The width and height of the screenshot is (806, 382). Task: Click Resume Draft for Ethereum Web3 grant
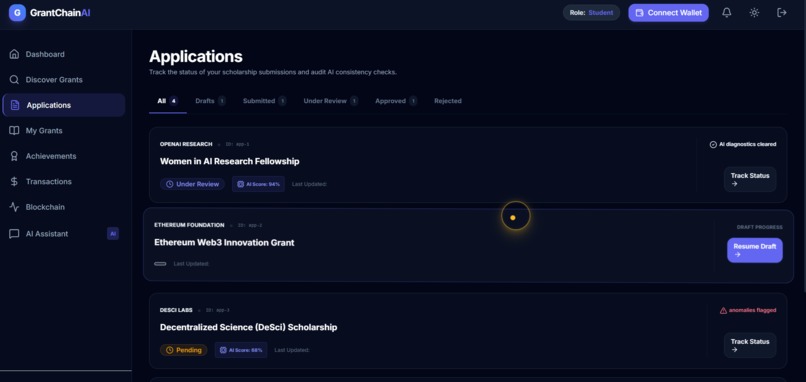click(x=755, y=250)
